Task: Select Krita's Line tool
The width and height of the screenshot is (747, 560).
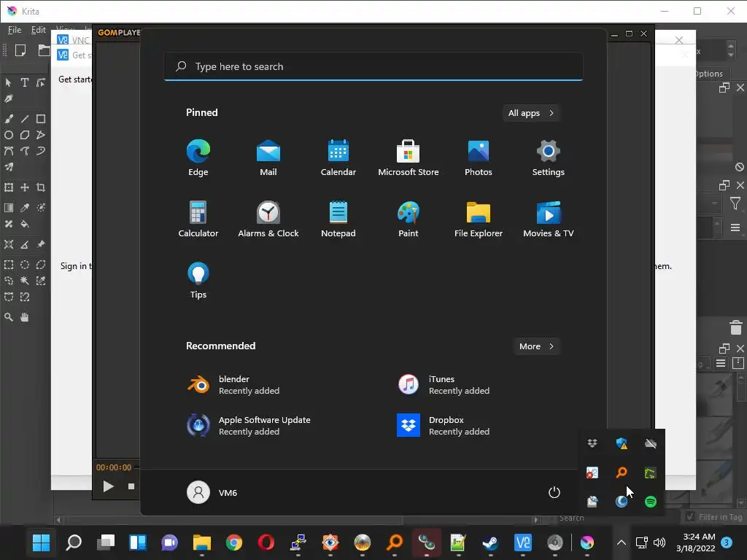Action: pyautogui.click(x=25, y=119)
